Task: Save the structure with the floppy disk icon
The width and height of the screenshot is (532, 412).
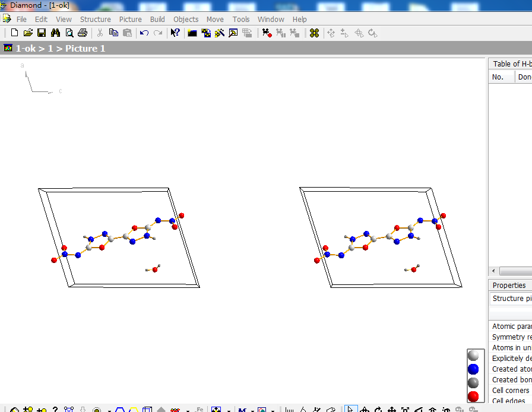Action: pos(42,33)
